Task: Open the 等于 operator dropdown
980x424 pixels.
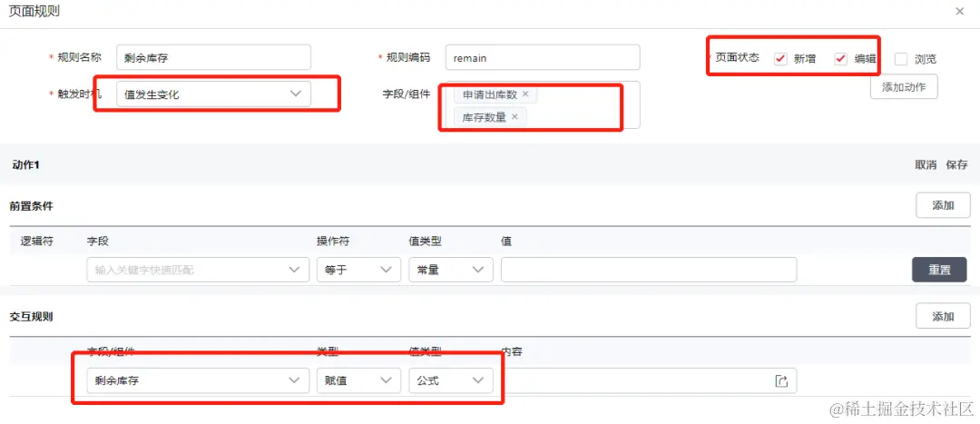Action: pyautogui.click(x=358, y=270)
